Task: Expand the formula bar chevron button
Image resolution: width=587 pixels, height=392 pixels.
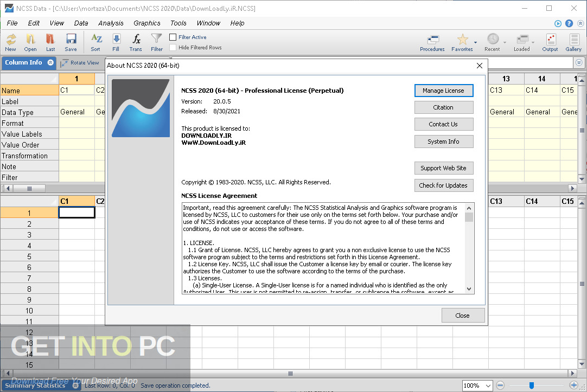Action: pyautogui.click(x=579, y=62)
